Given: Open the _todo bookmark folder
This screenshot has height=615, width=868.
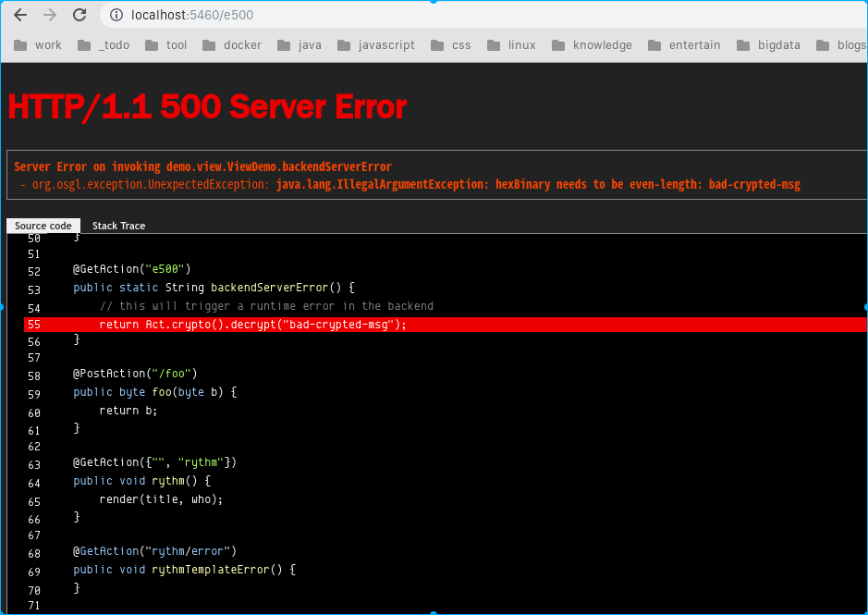Looking at the screenshot, I should (104, 44).
